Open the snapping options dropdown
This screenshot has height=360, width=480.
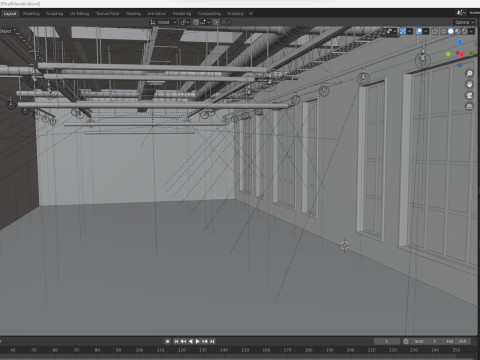click(205, 22)
